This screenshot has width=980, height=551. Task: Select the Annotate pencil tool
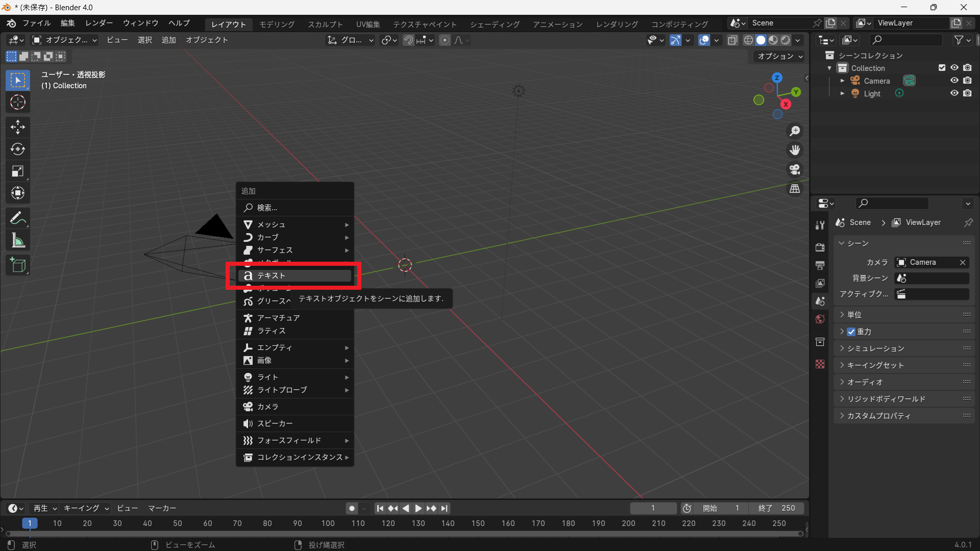(x=18, y=218)
